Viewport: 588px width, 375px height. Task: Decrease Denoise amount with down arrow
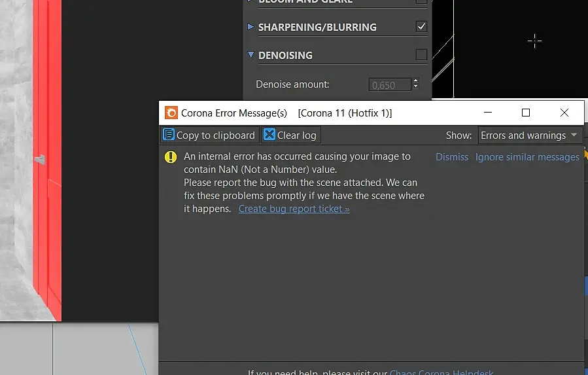click(415, 87)
